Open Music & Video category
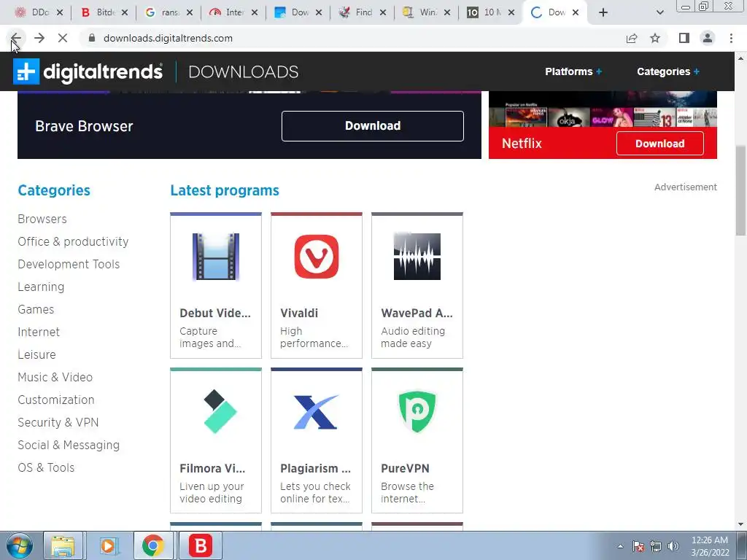 pyautogui.click(x=55, y=377)
